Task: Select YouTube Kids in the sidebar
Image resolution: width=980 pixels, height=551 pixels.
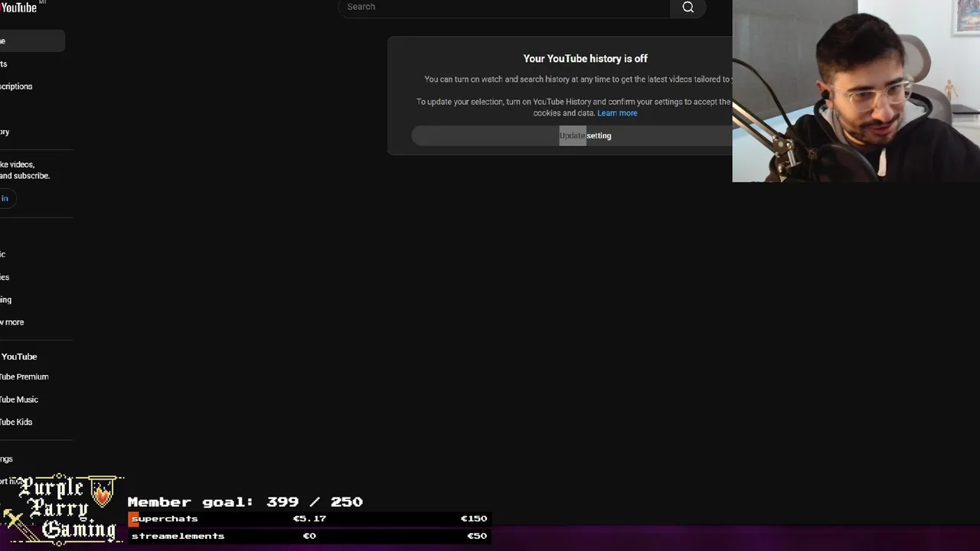Action: [x=16, y=422]
